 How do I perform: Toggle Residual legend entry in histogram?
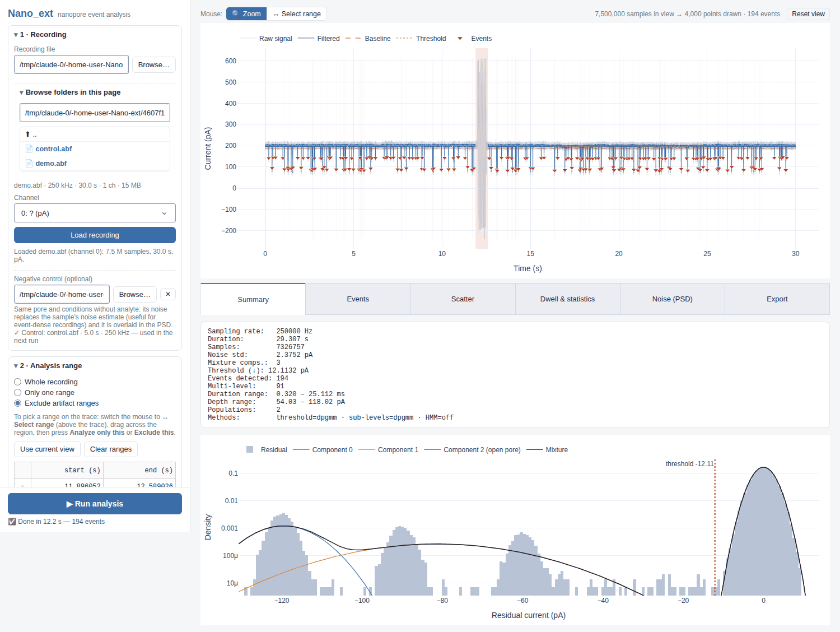tap(267, 450)
